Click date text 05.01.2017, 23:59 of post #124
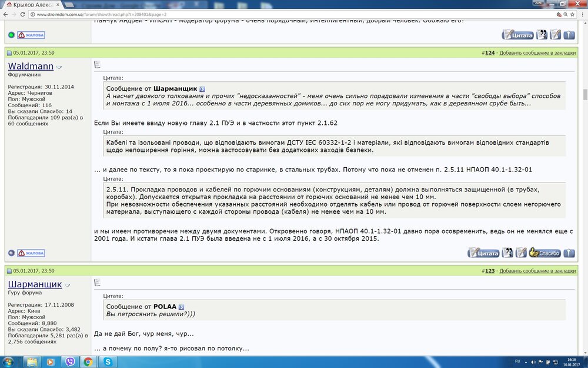The image size is (588, 368). [x=34, y=53]
